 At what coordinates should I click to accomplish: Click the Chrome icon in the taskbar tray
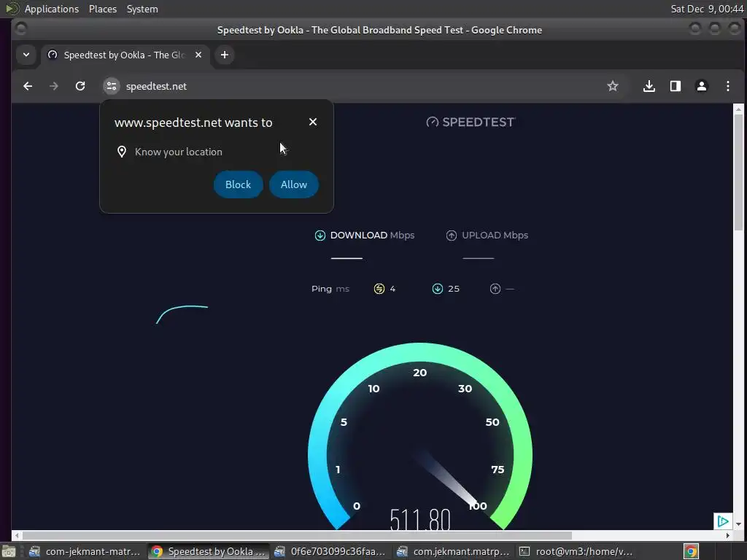coord(691,551)
